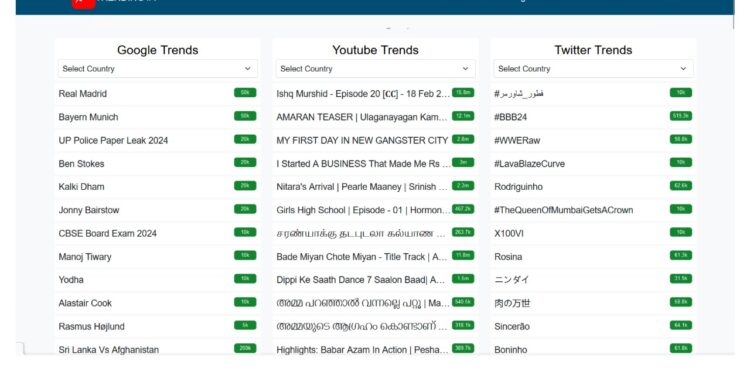Click the Youtube Trends heading

[x=375, y=50]
